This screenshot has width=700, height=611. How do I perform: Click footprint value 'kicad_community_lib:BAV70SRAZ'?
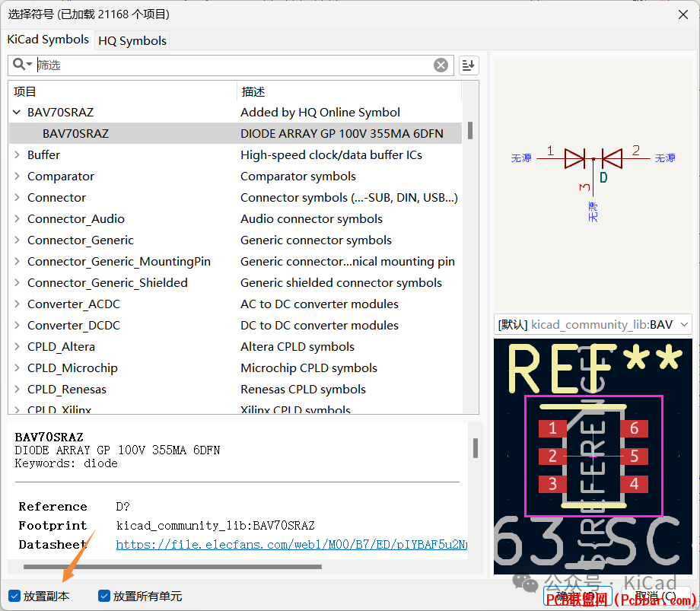pos(215,525)
